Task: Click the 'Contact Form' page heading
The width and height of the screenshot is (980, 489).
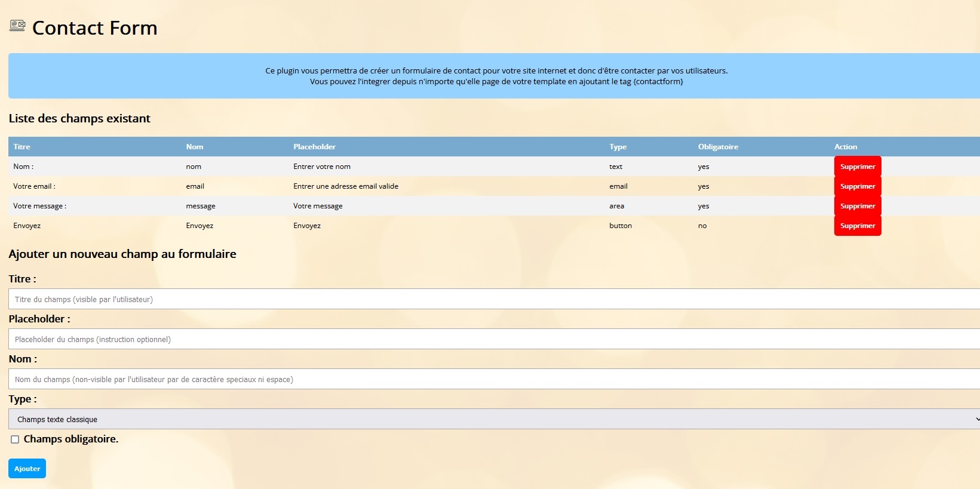Action: coord(95,27)
